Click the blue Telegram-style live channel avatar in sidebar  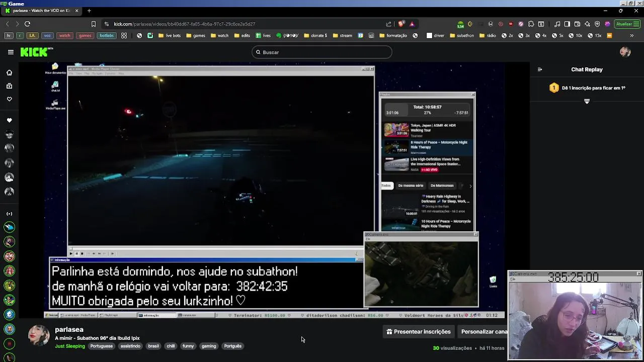coord(9,315)
